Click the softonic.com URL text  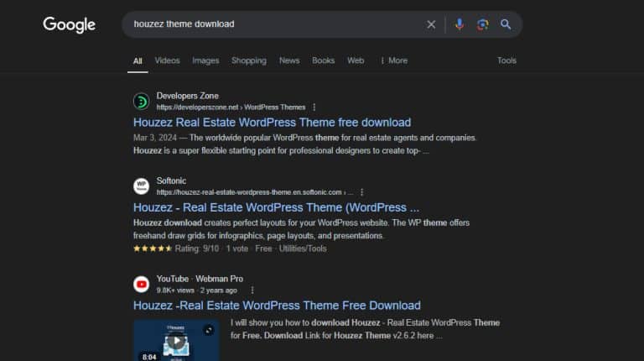click(254, 192)
